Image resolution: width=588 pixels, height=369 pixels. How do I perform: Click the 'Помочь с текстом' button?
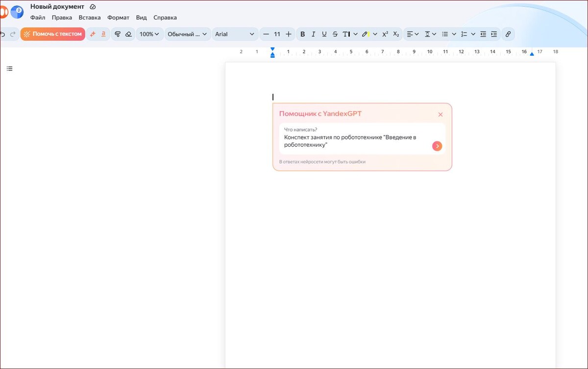click(53, 34)
